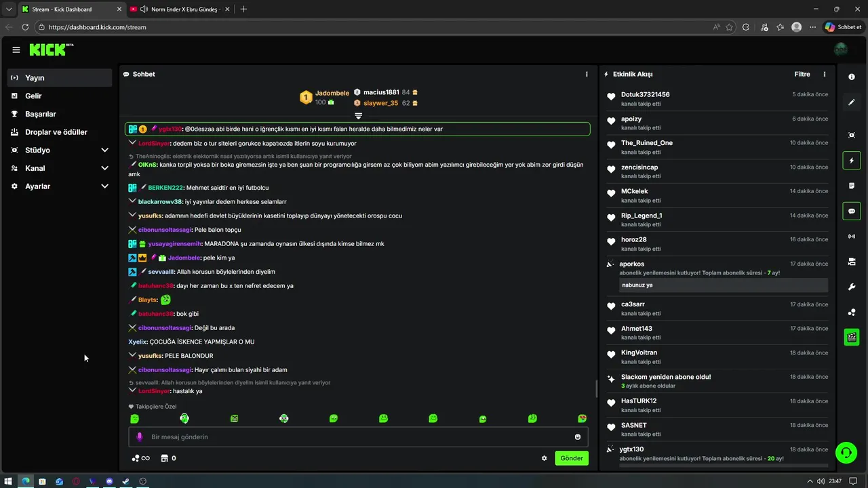The width and height of the screenshot is (868, 488).
Task: Open a new browser tab
Action: point(243,9)
